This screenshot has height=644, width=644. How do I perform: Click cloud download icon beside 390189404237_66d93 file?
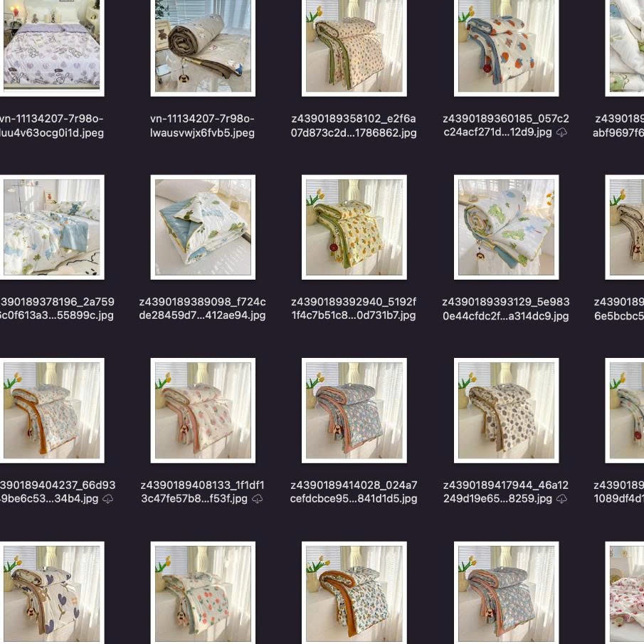(107, 499)
